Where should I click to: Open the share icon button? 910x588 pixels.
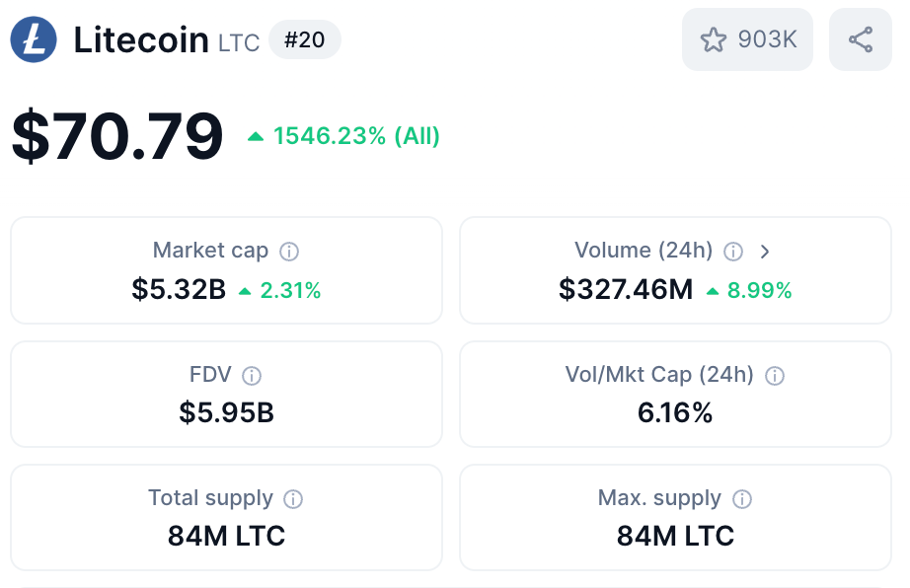(x=861, y=39)
